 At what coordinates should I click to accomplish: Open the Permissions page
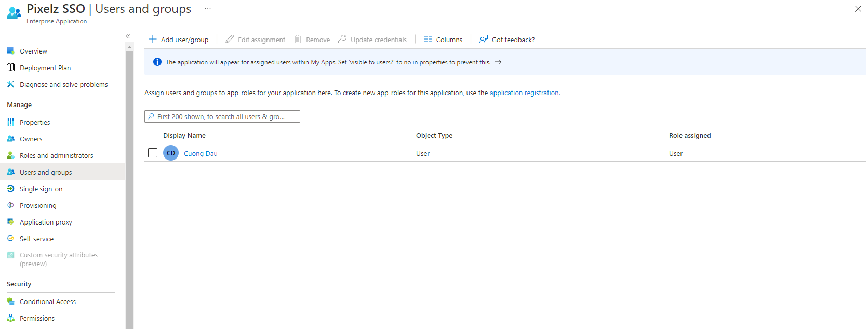37,318
